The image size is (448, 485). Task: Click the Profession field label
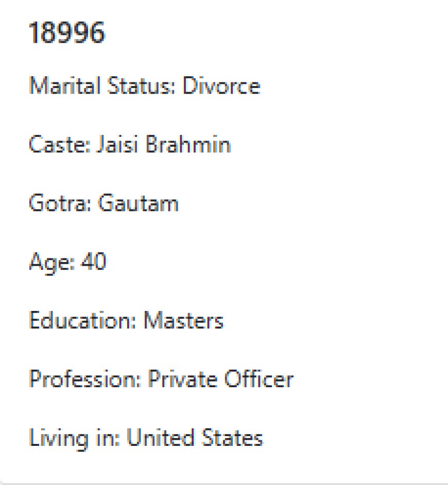point(85,379)
